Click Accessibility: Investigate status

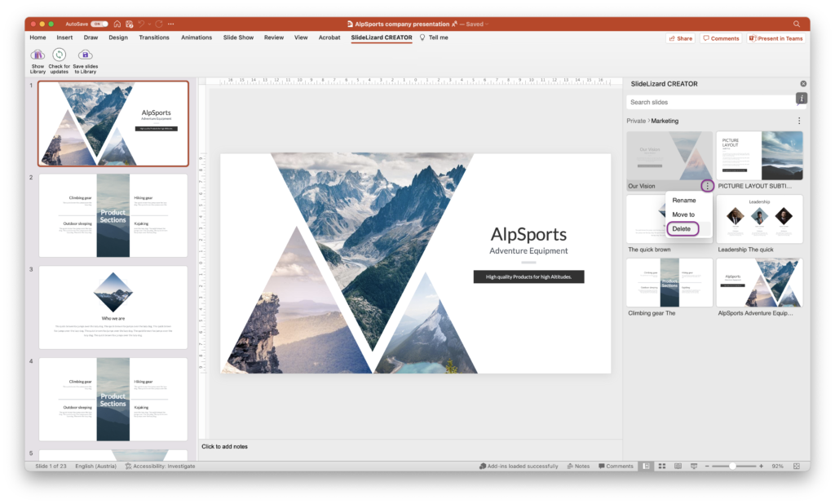coord(160,466)
